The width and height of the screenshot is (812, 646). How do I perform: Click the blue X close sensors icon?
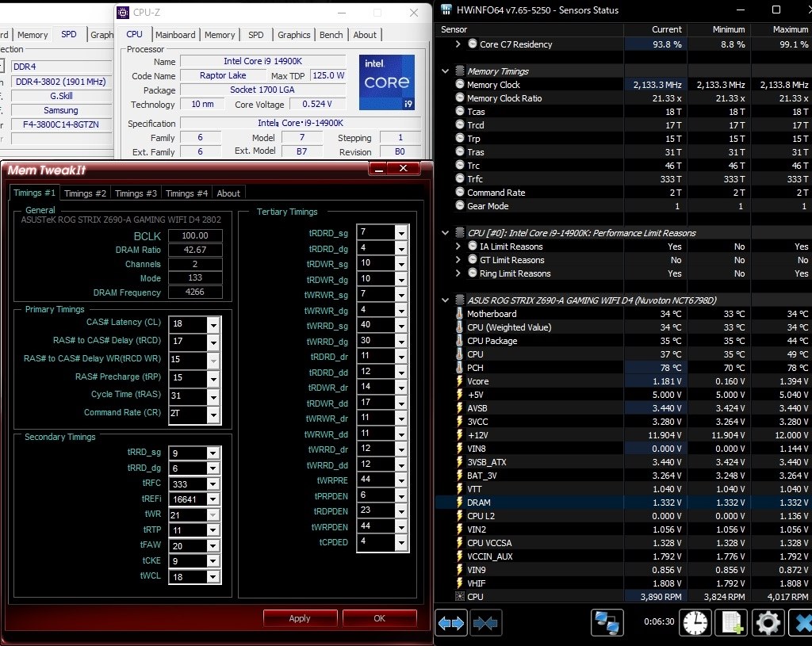click(802, 623)
